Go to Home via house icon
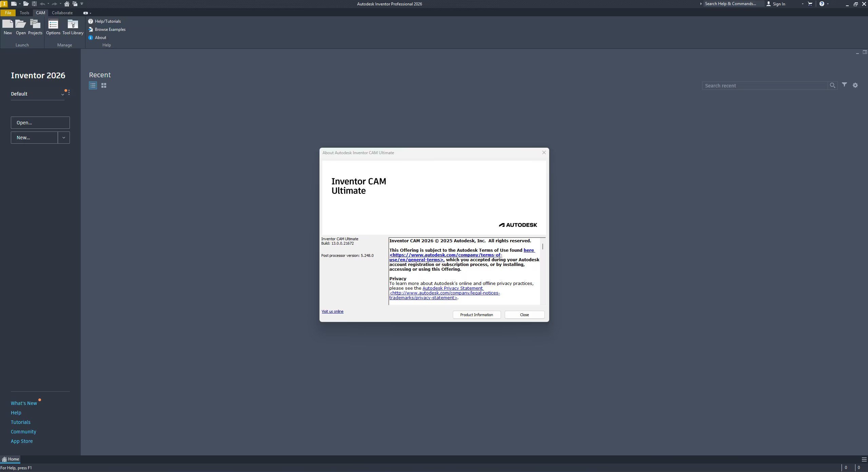The width and height of the screenshot is (868, 472). [67, 4]
